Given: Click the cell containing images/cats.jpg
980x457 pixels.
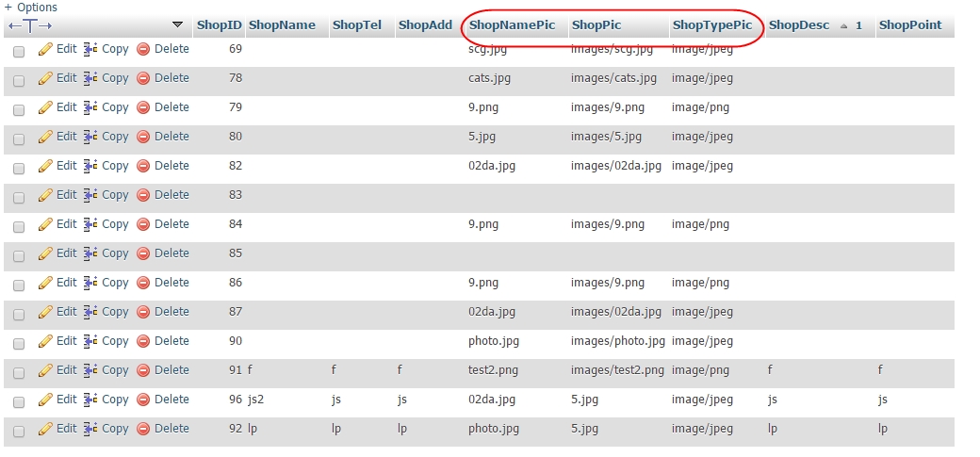Looking at the screenshot, I should [x=613, y=79].
